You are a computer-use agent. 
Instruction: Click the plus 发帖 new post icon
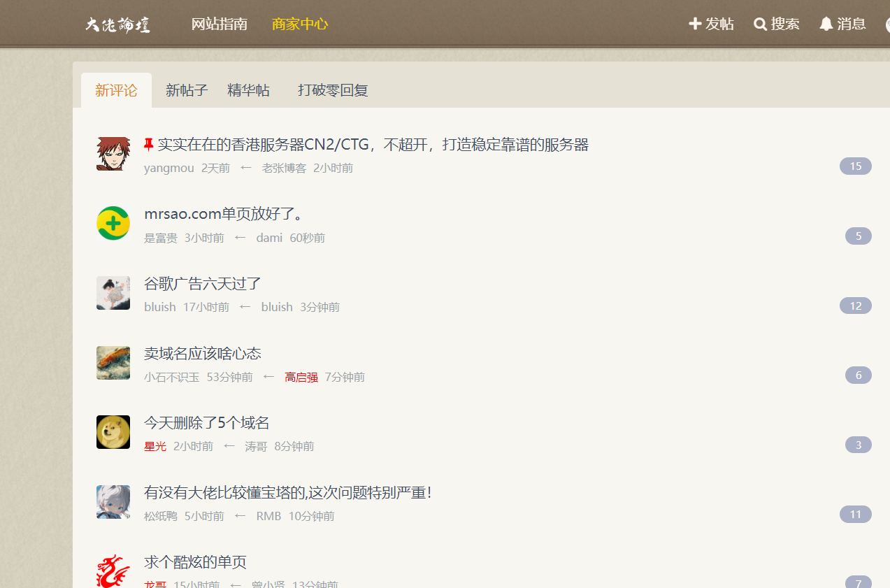click(695, 24)
